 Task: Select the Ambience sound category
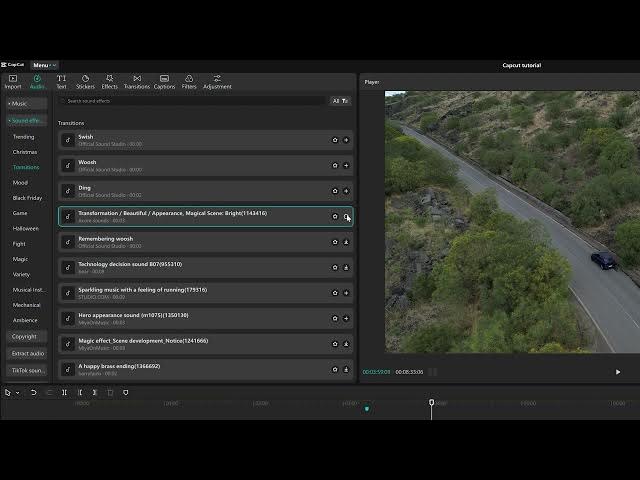25,320
